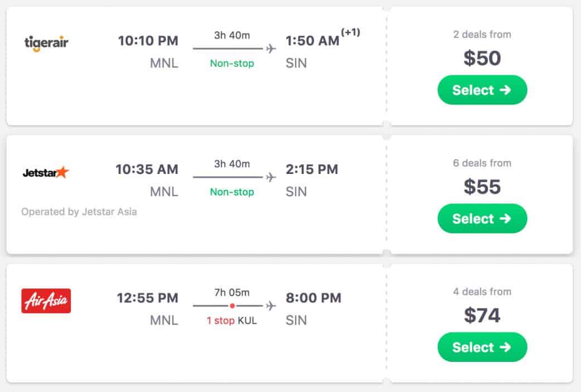This screenshot has width=581, height=392.
Task: Click the "1 stop" KUL label
Action: [x=231, y=321]
